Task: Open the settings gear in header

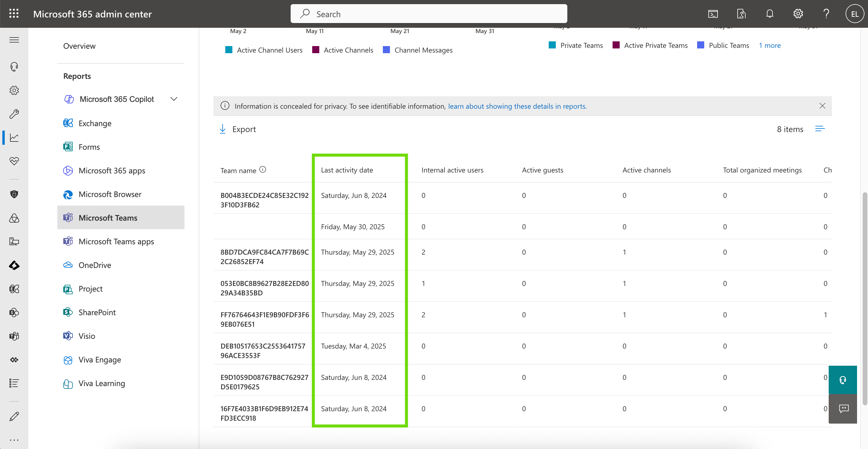Action: pos(798,14)
